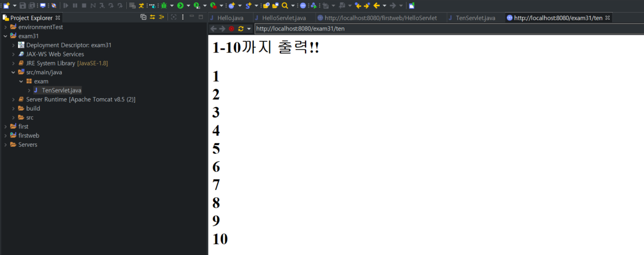Open the Debug configurations dropdown arrow
The width and height of the screenshot is (644, 255).
(172, 5)
